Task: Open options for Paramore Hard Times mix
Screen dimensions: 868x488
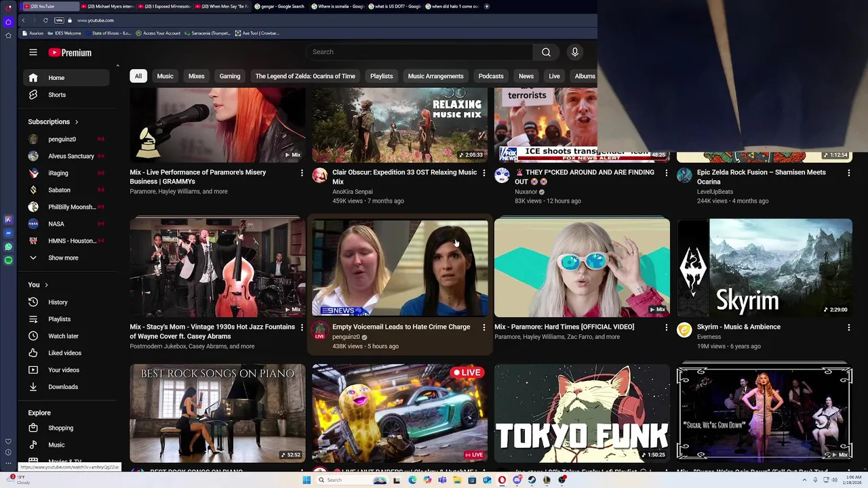Action: 666,327
